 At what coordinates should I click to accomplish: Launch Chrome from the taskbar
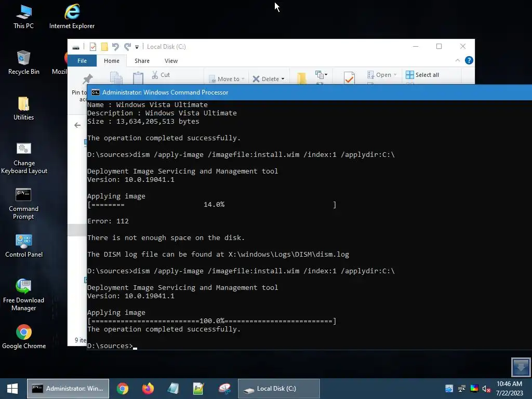pyautogui.click(x=123, y=389)
